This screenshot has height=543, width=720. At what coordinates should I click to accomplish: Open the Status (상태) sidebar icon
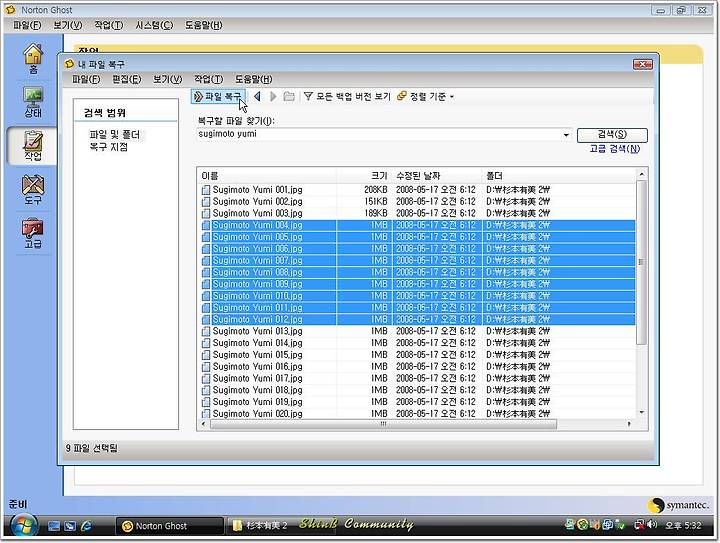(x=33, y=102)
